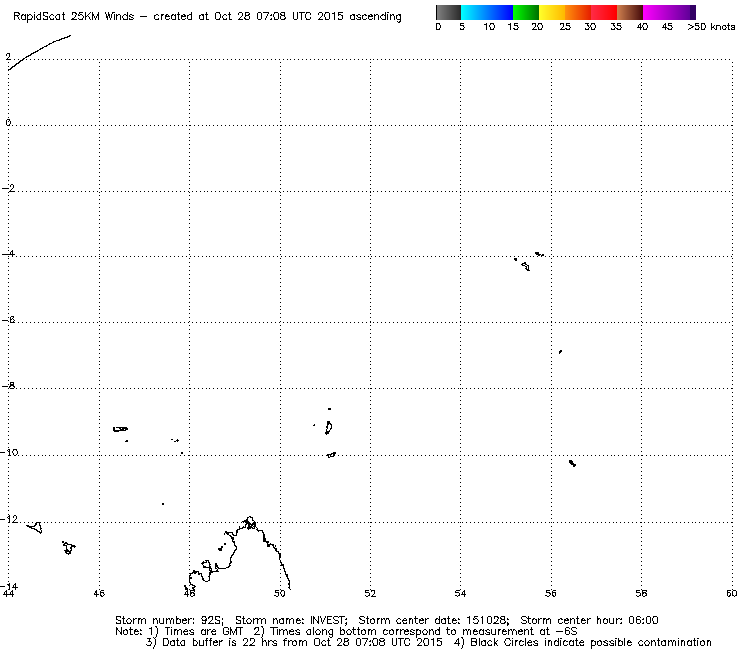Choose the yellow 20–25 knots legend segment
The width and height of the screenshot is (740, 650).
coord(552,12)
